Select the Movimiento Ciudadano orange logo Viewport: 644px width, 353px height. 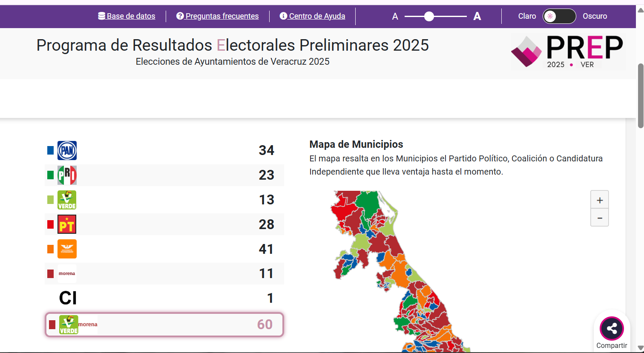(67, 249)
